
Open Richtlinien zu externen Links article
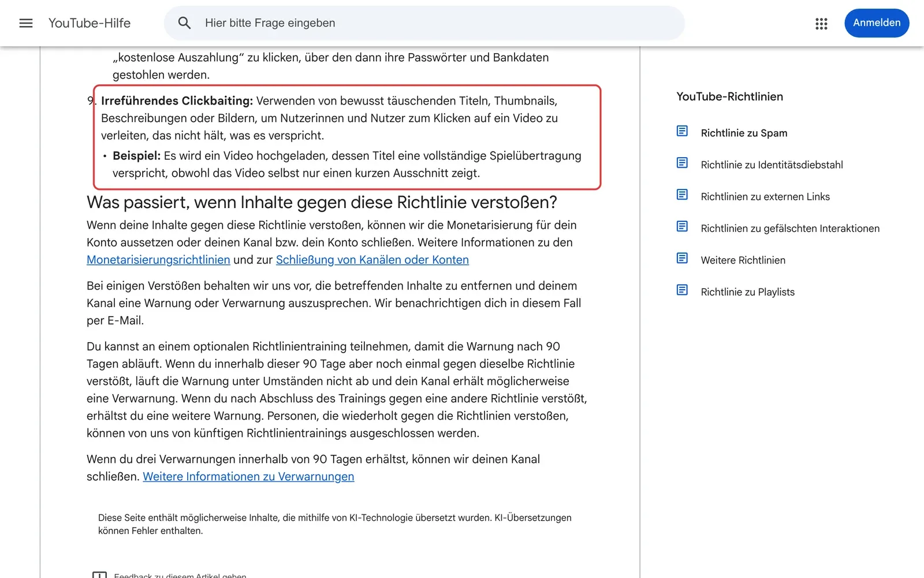pyautogui.click(x=765, y=197)
